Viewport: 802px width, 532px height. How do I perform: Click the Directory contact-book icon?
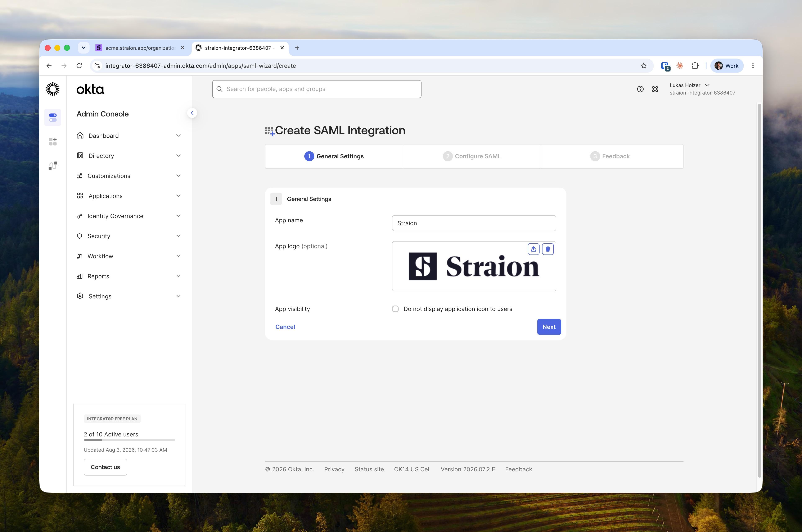click(x=80, y=155)
